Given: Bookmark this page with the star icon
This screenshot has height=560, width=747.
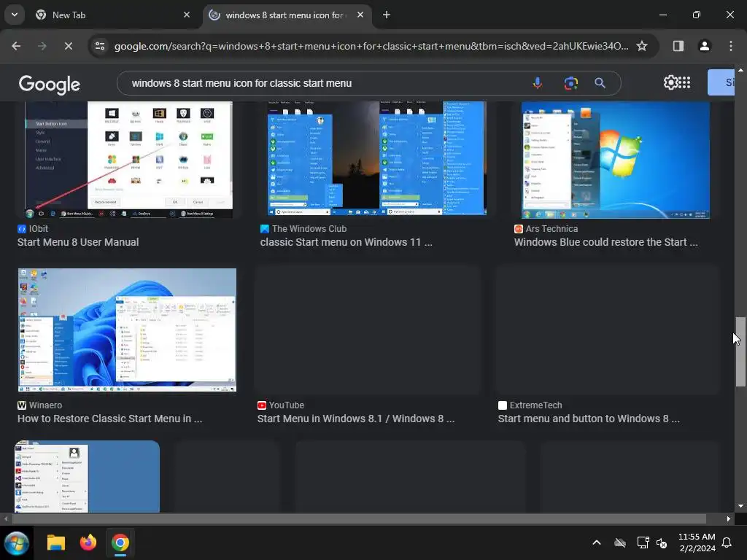Looking at the screenshot, I should pyautogui.click(x=642, y=46).
